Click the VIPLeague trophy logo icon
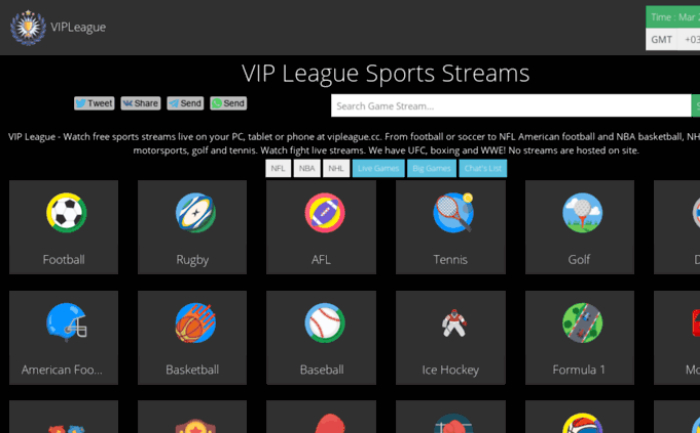Image resolution: width=700 pixels, height=433 pixels. (x=28, y=27)
